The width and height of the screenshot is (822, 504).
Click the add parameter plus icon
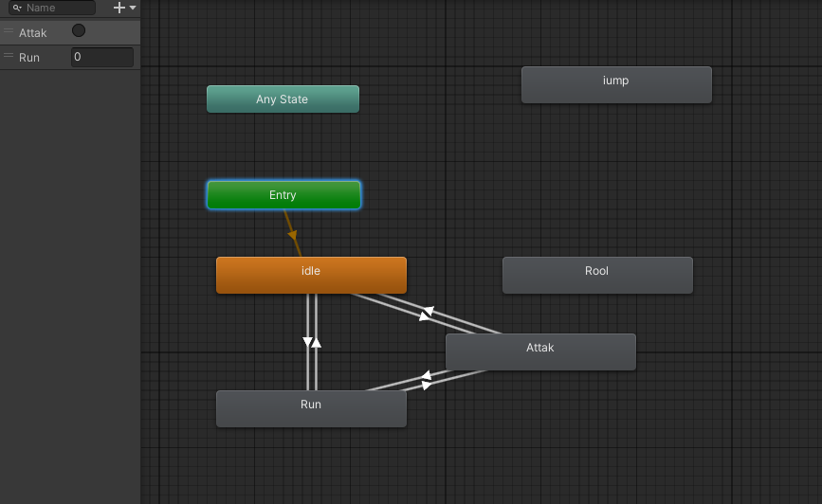pyautogui.click(x=119, y=8)
